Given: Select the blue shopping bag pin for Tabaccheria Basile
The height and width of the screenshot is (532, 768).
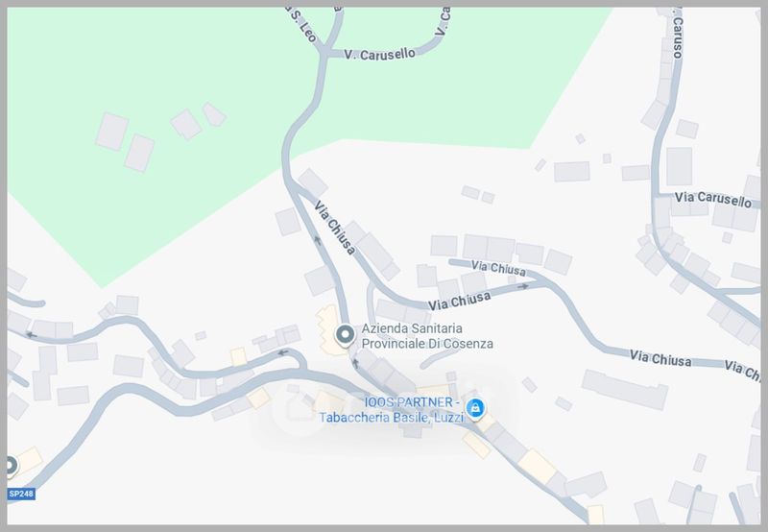Looking at the screenshot, I should coord(474,408).
